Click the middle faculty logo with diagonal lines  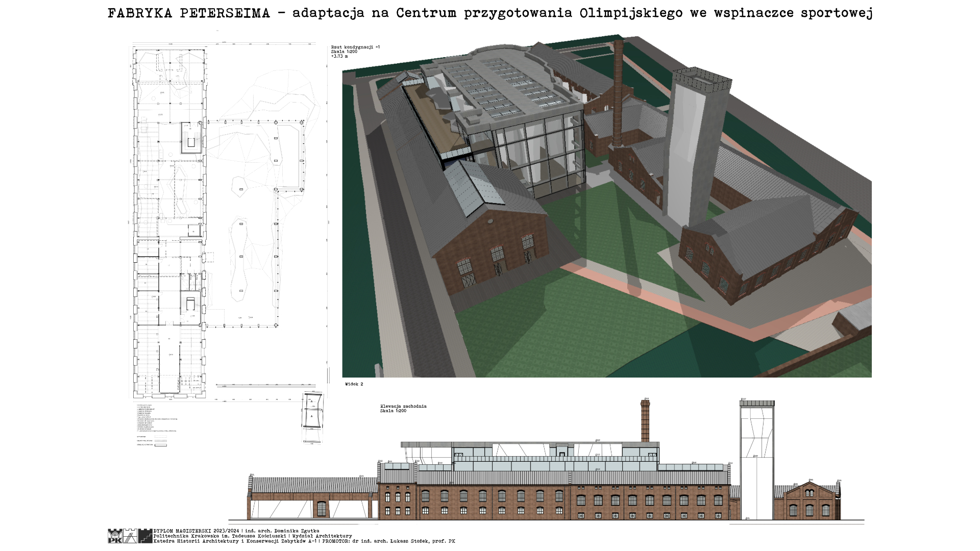click(x=130, y=536)
